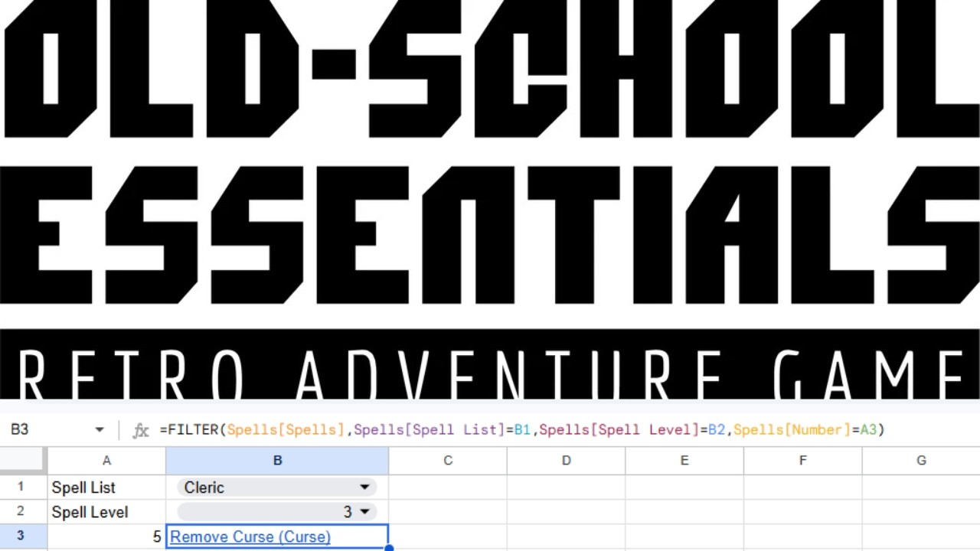Image resolution: width=980 pixels, height=551 pixels.
Task: Open the Cleric spell list dropdown
Action: click(276, 487)
